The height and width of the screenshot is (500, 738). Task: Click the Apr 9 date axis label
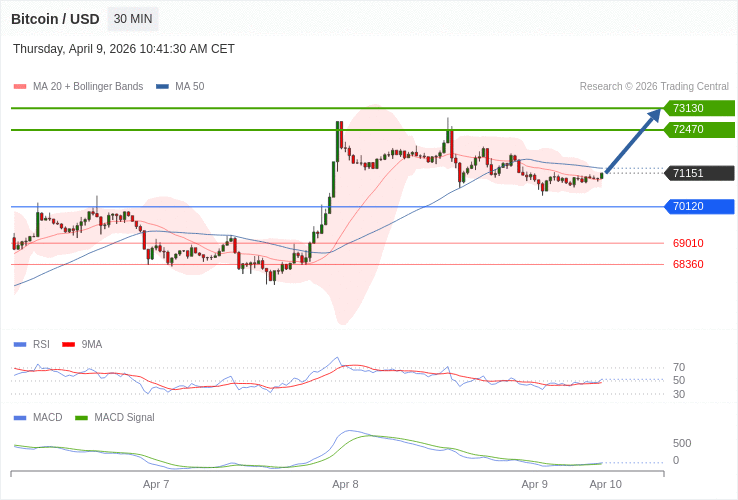(535, 484)
